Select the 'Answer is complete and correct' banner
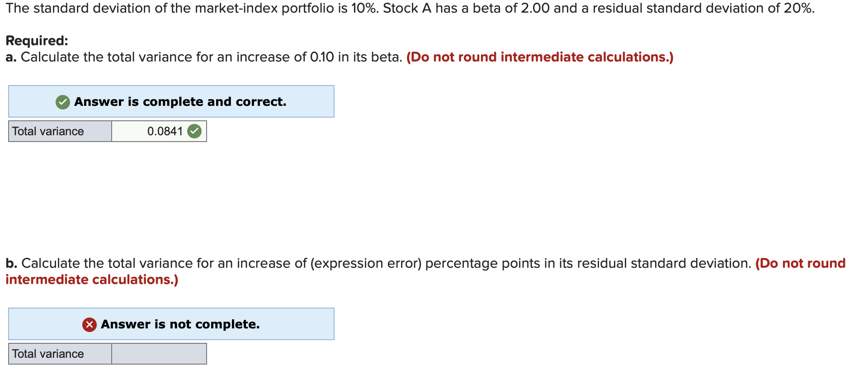 click(171, 101)
